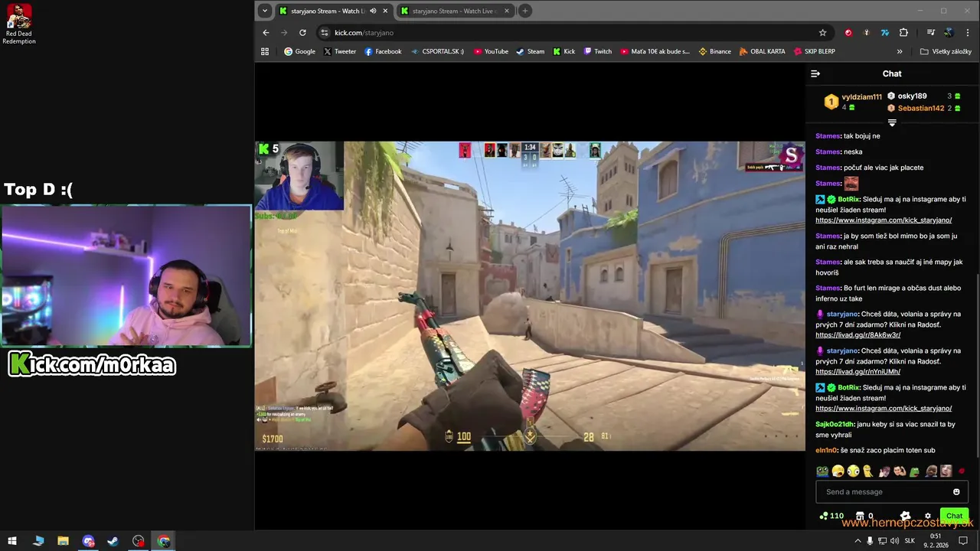Viewport: 980px width, 551px height.
Task: Open the Red Dead Redemption desktop shortcut
Action: 19,24
